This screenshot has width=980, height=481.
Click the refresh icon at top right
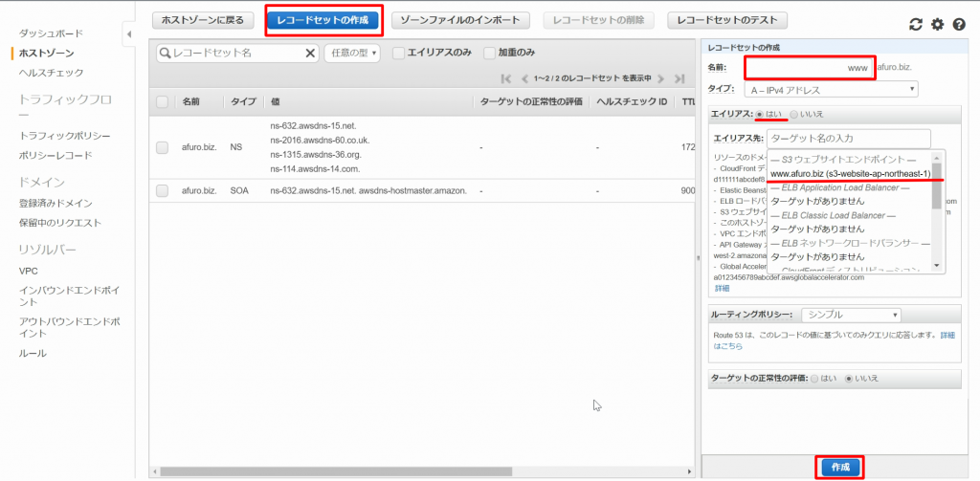coord(916,24)
